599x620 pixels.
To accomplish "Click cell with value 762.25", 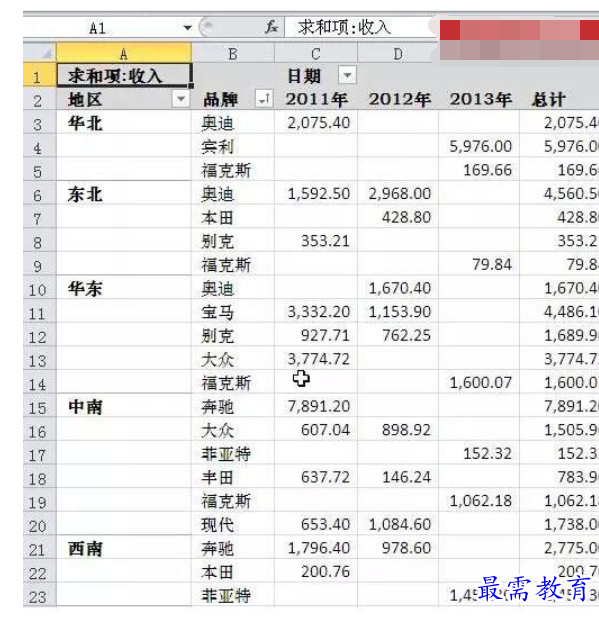I will point(398,335).
